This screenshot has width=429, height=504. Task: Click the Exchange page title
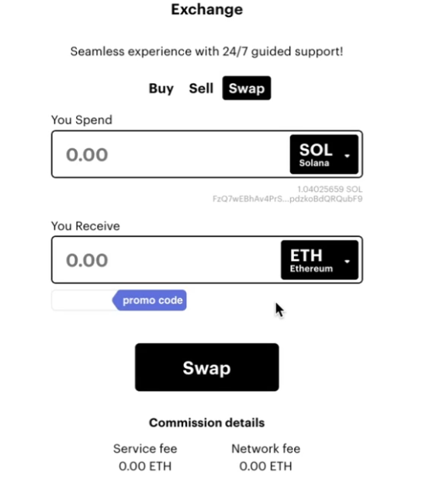tap(207, 9)
